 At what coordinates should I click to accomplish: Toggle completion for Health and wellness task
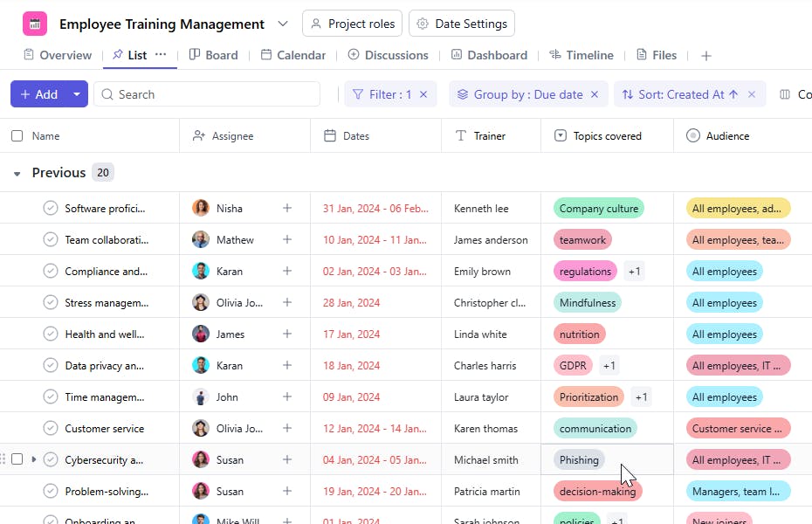tap(51, 334)
